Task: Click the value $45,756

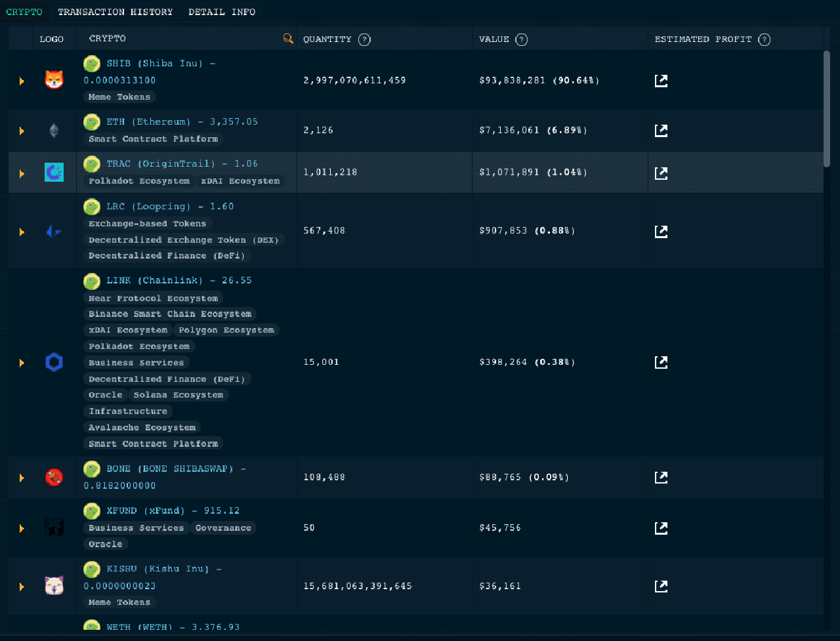Action: coord(500,527)
